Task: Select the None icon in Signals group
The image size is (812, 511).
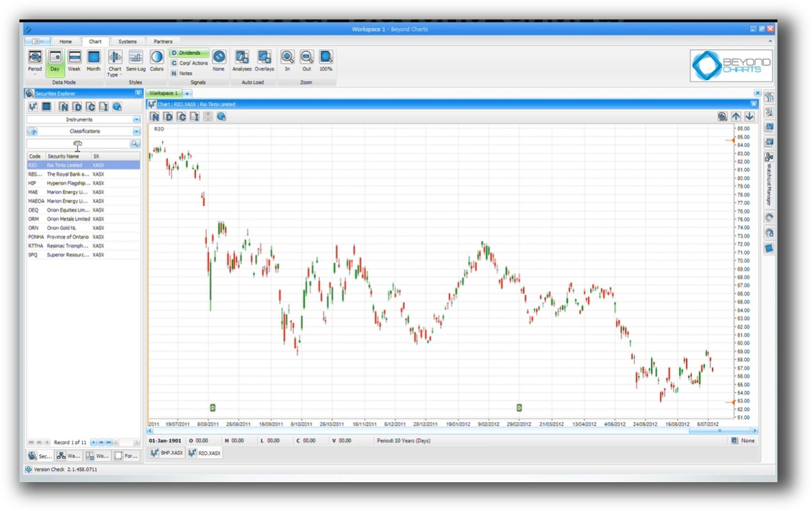Action: (218, 61)
